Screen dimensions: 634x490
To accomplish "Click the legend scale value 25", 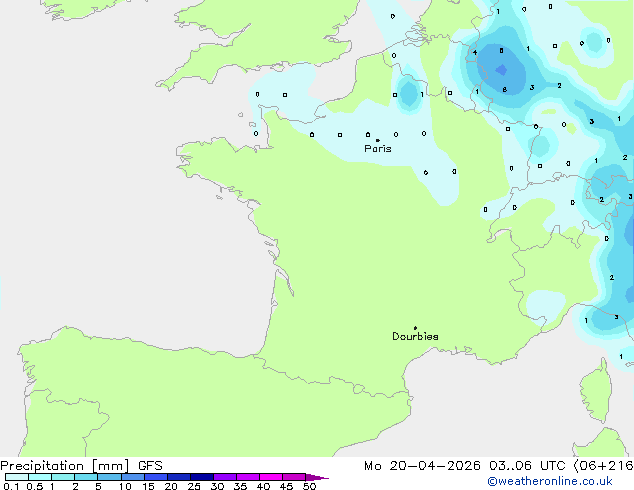I will (194, 486).
